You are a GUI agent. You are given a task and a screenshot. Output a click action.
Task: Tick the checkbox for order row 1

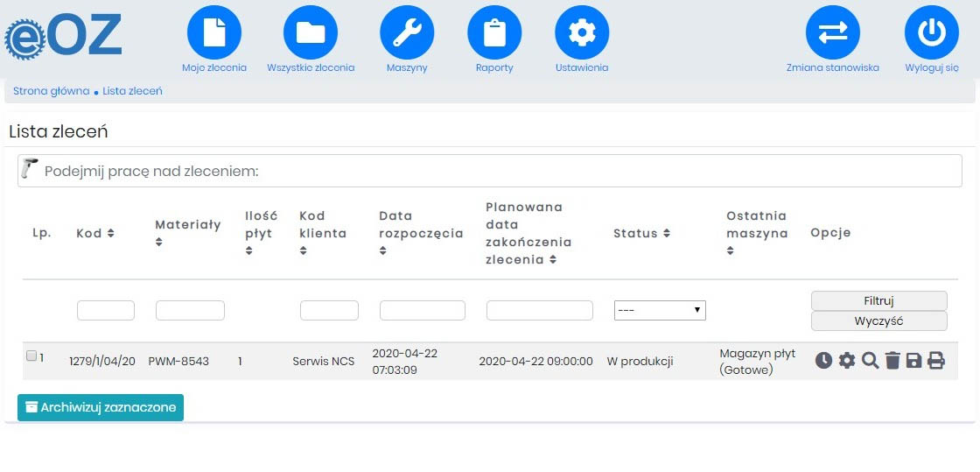pos(31,356)
